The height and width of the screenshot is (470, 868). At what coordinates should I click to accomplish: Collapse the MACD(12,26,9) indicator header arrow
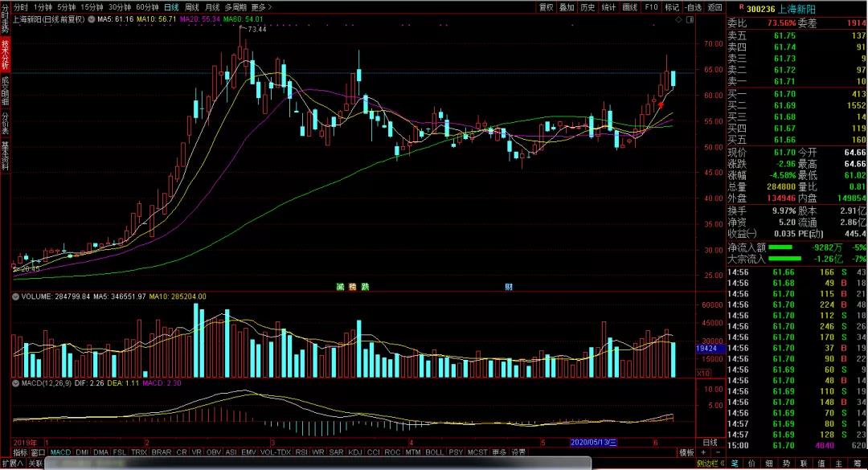click(x=15, y=383)
